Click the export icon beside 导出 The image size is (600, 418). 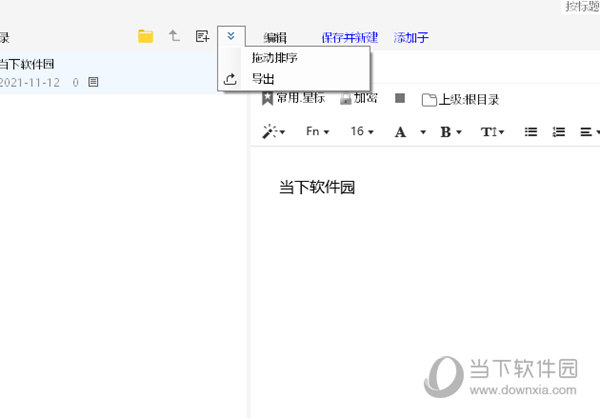click(x=230, y=79)
